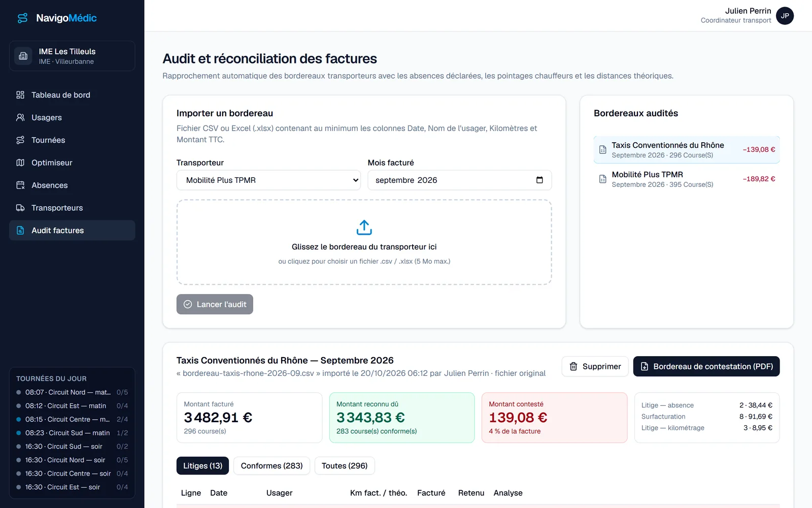812x508 pixels.
Task: Open the JP user avatar
Action: coord(785,16)
